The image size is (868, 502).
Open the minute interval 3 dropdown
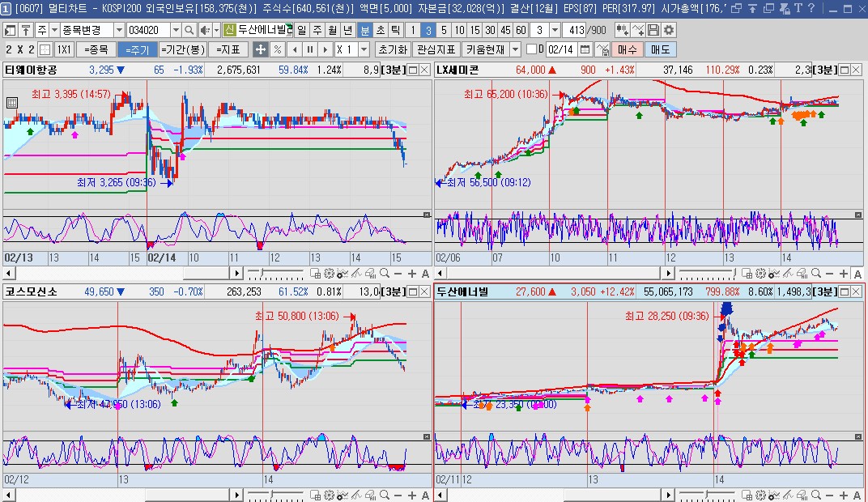pyautogui.click(x=555, y=30)
